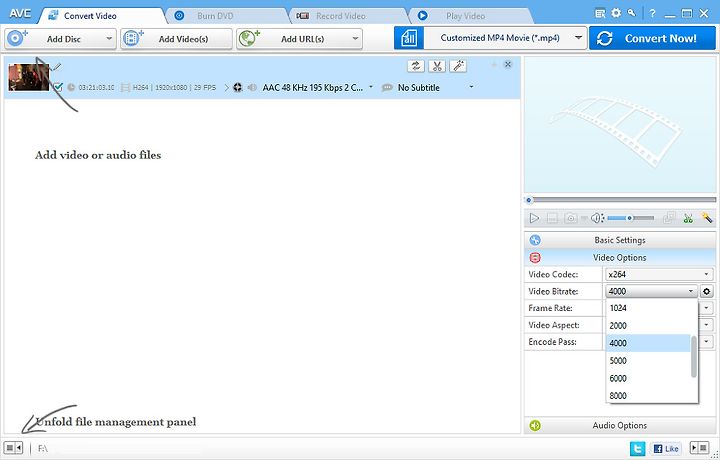Expand the Audio Options section
The width and height of the screenshot is (720, 460).
[x=620, y=426]
